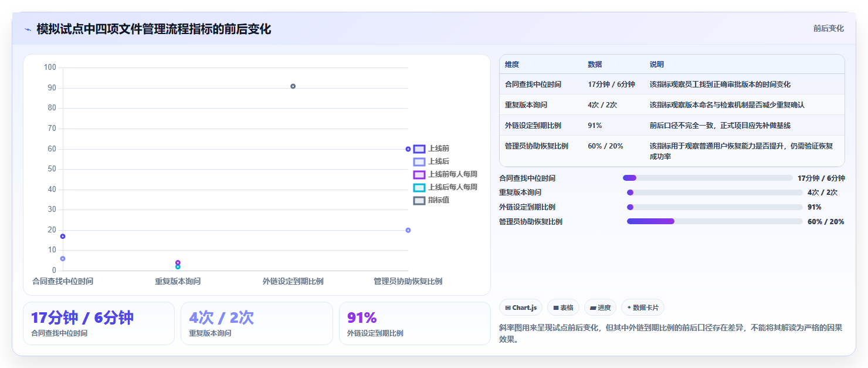Click the 重复版本询问 progress bar
This screenshot has width=868, height=368.
coord(714,193)
